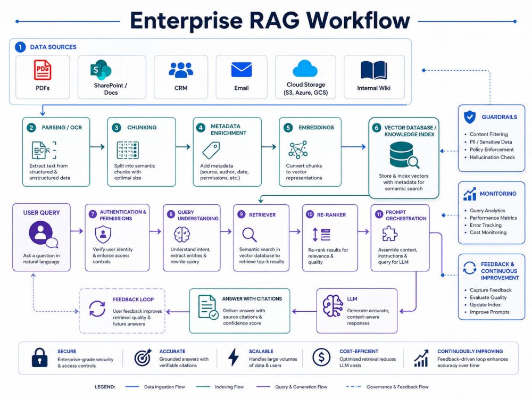Click the DATA SOURCES heading
Screen dimensions: 532x399
[53, 47]
